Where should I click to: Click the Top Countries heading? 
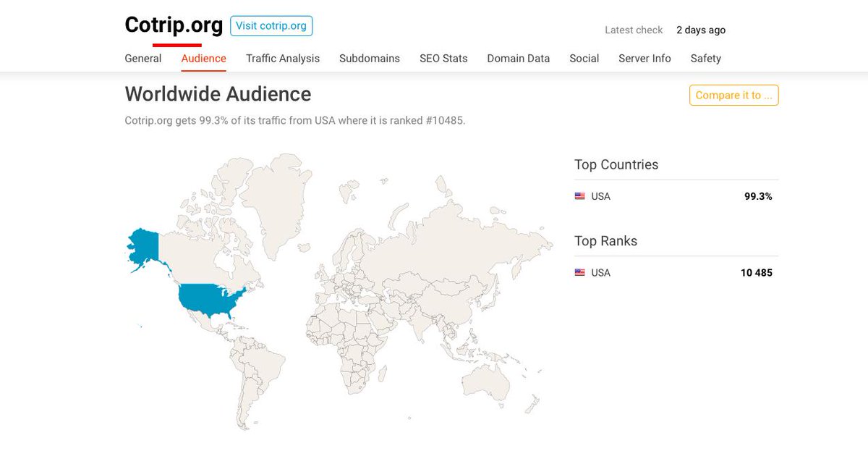(616, 164)
